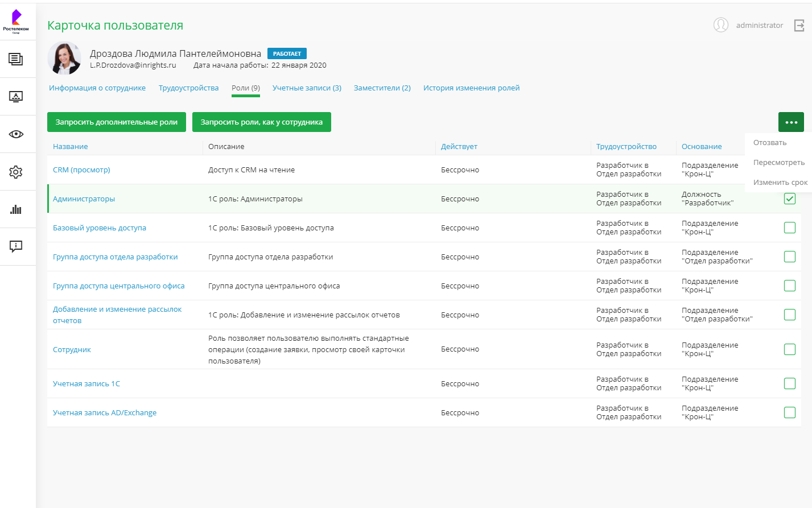Choose Изменить срок from the actions menu
The height and width of the screenshot is (508, 812).
[780, 183]
